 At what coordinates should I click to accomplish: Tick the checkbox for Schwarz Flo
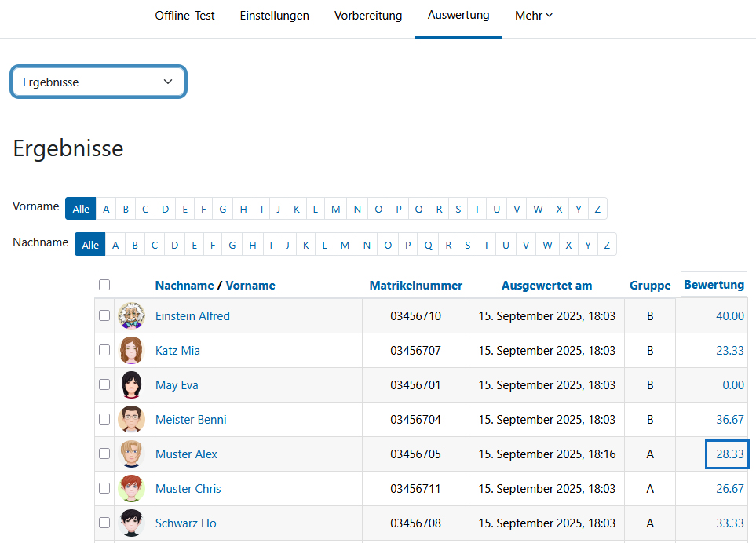104,523
